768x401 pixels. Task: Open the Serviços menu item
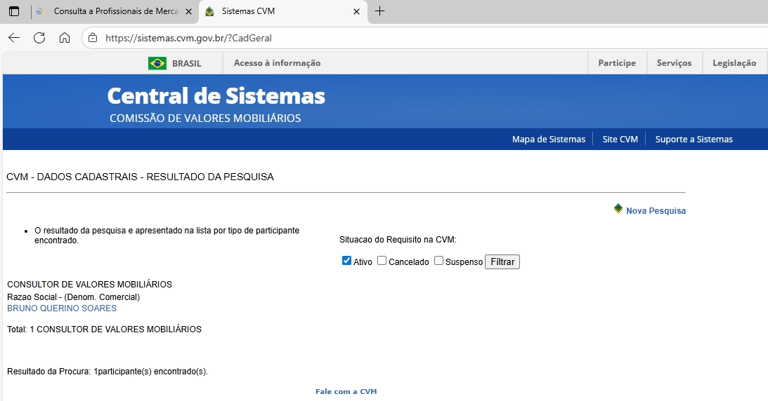point(674,63)
